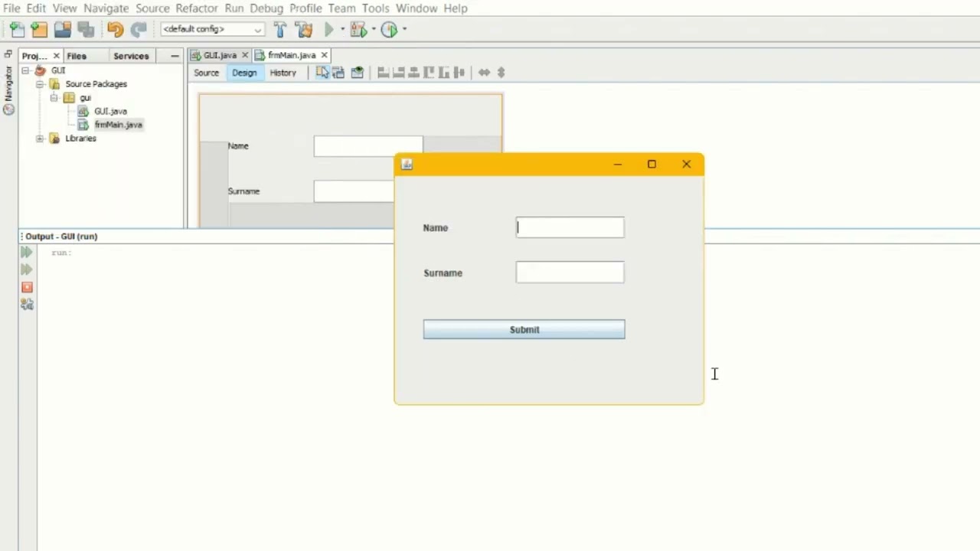The width and height of the screenshot is (980, 551).
Task: Click Align Left in Column icon
Action: tap(384, 72)
